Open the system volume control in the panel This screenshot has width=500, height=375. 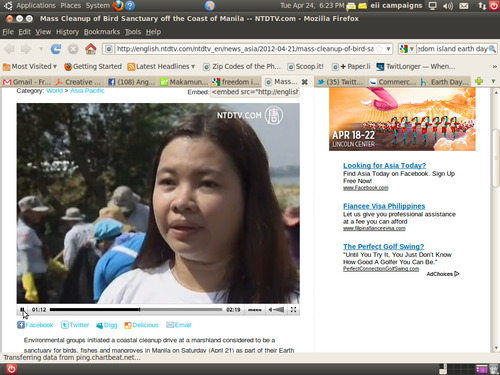(448, 6)
